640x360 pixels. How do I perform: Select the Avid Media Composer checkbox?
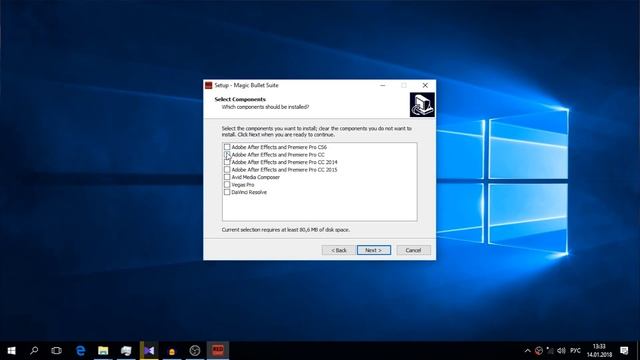(x=227, y=177)
